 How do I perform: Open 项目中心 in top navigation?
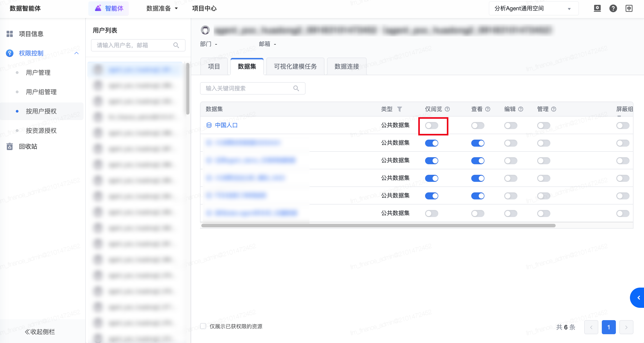[204, 8]
